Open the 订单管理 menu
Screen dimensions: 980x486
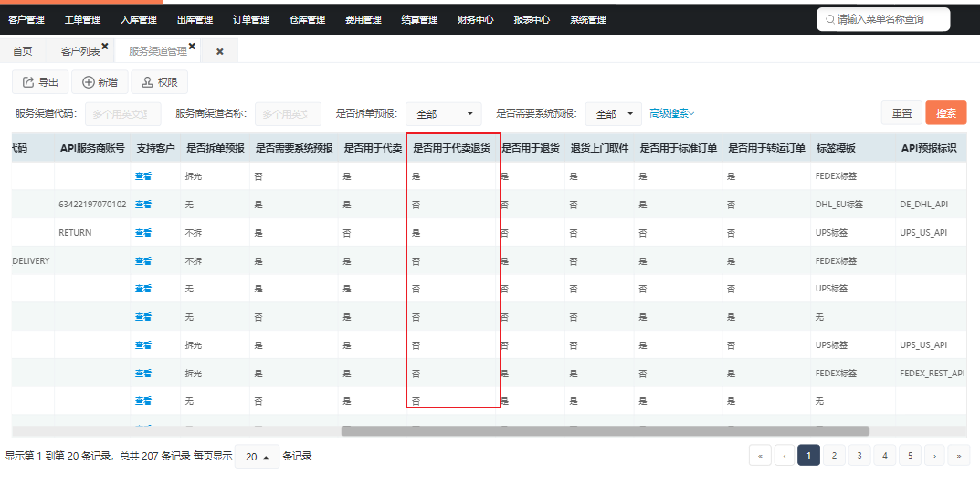tap(251, 20)
